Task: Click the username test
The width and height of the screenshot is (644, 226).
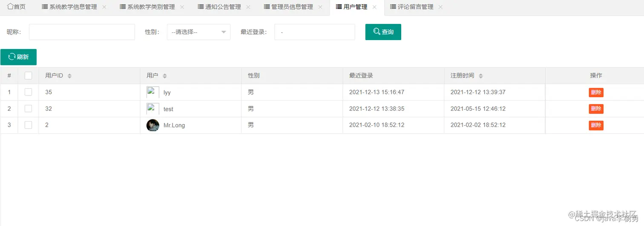Action: click(168, 109)
